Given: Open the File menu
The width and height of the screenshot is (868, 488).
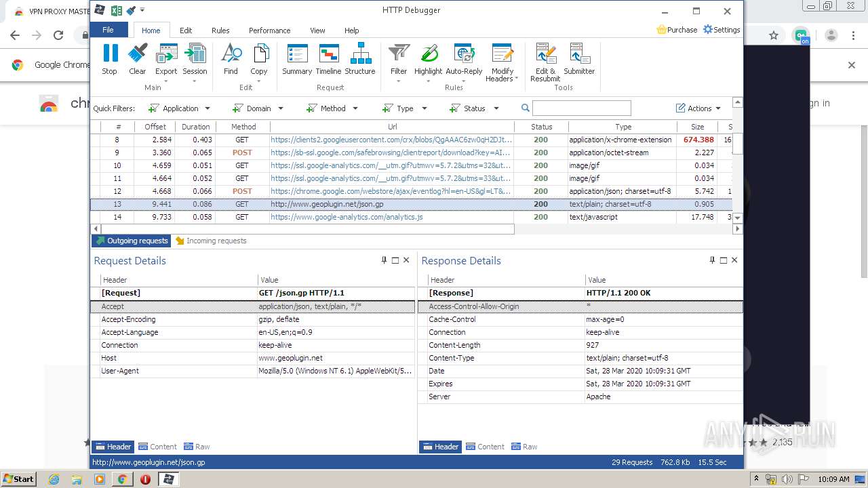Looking at the screenshot, I should click(x=108, y=30).
